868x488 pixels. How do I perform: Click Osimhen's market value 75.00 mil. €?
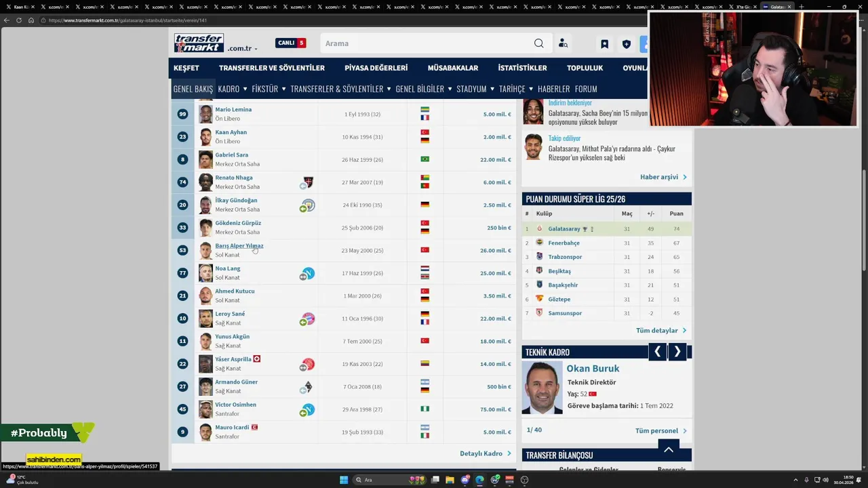[497, 409]
